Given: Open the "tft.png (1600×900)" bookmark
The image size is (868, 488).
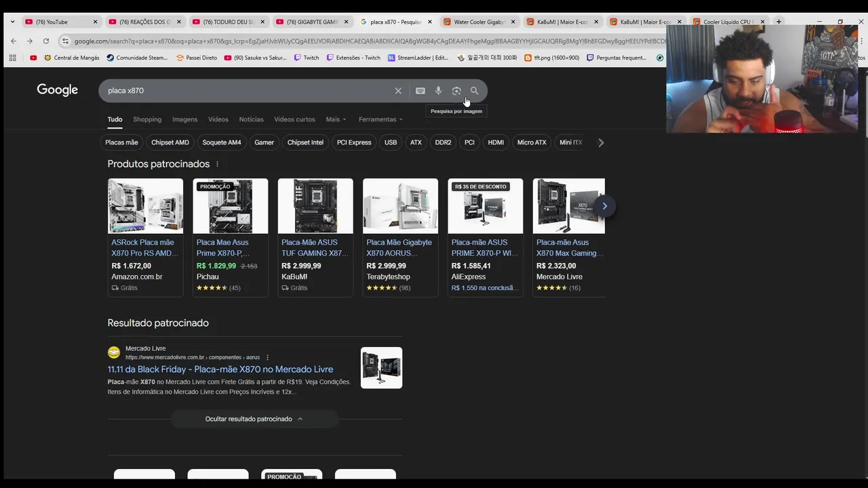Looking at the screenshot, I should point(551,58).
